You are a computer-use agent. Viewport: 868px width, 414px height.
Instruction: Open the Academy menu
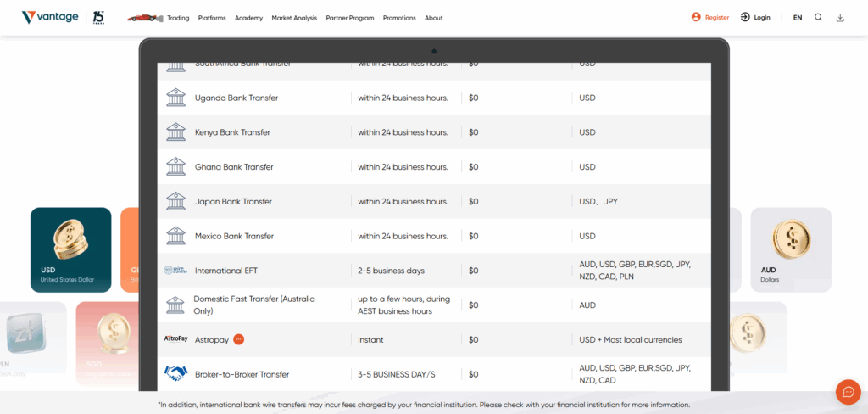point(248,18)
